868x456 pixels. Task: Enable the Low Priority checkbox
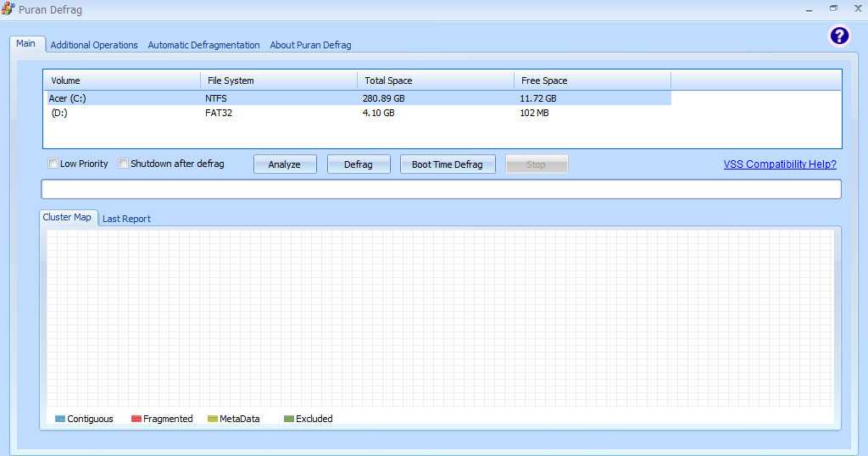[x=53, y=164]
